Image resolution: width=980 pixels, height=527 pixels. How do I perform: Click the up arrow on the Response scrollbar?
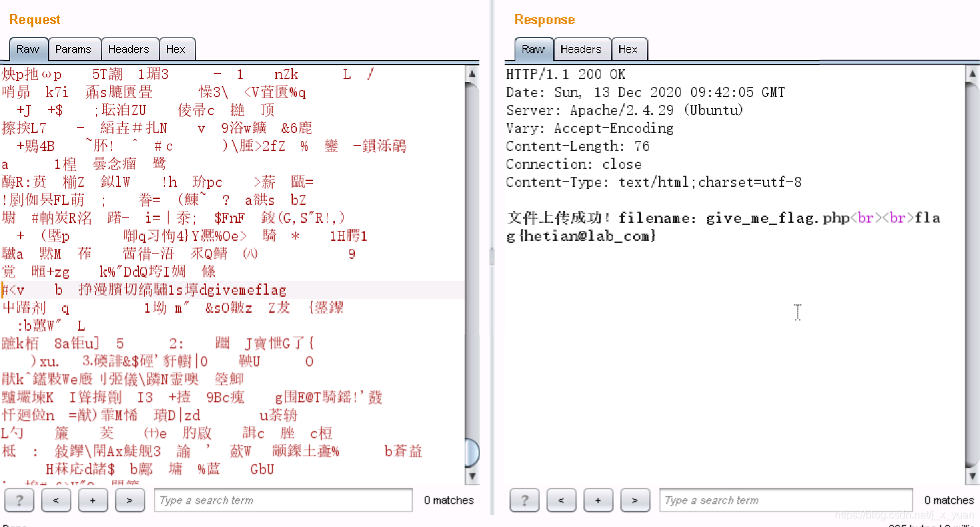(x=969, y=74)
